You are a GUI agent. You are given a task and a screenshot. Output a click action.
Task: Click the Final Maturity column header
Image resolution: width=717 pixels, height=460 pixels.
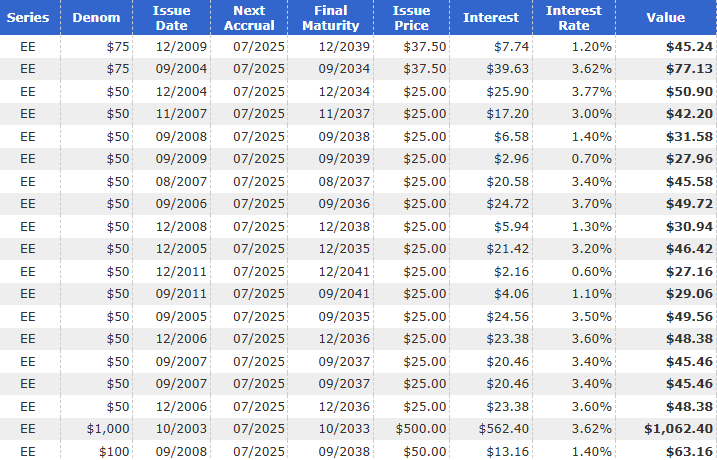click(331, 17)
